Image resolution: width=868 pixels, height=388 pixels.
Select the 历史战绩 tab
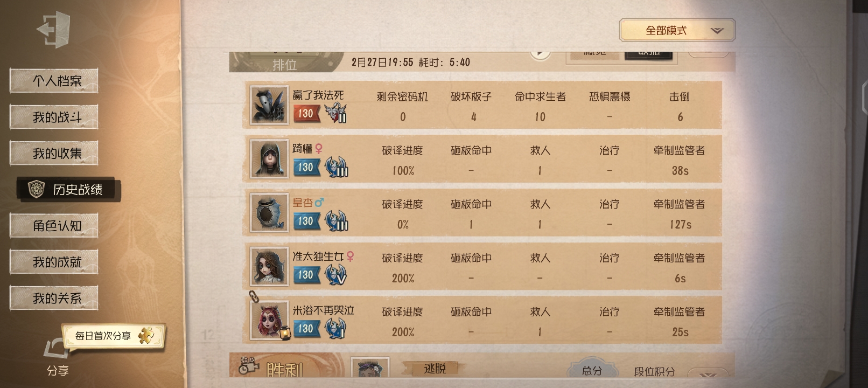pos(69,189)
